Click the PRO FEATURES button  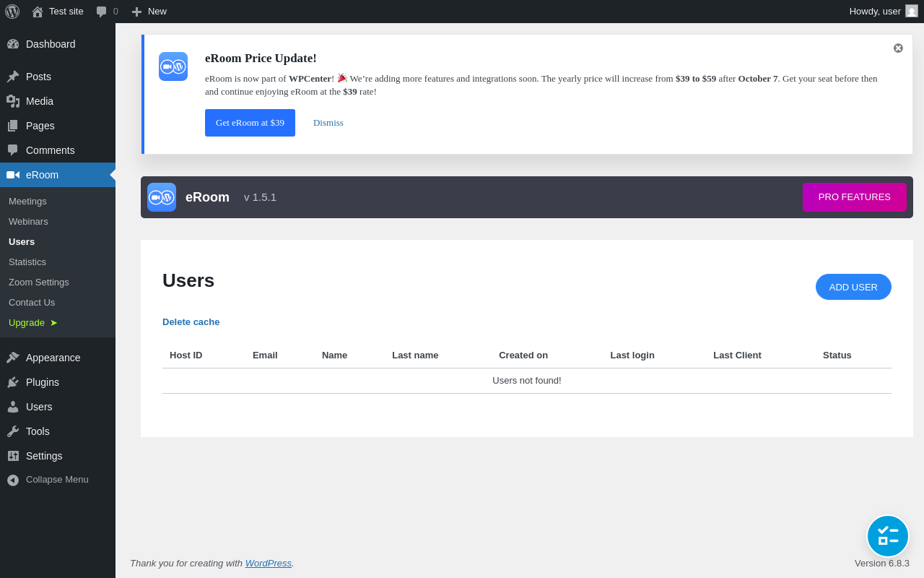coord(855,197)
